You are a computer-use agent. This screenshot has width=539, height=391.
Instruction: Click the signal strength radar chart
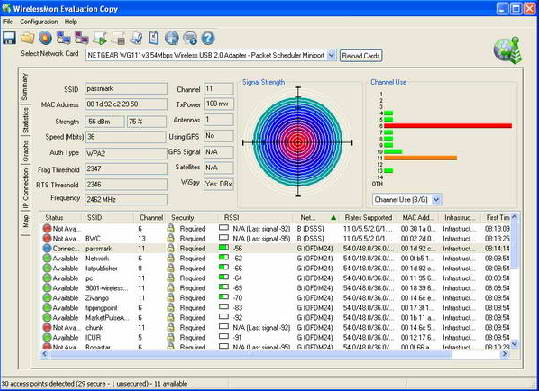coord(298,142)
